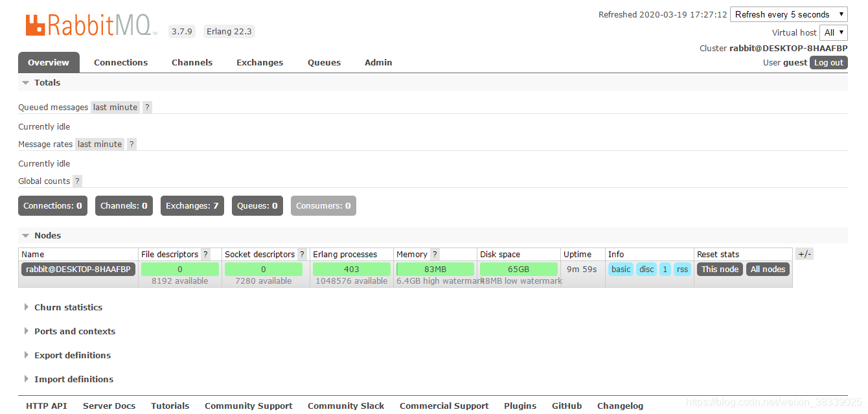868x414 pixels.
Task: Click the Erlang 22.3 version label
Action: (x=229, y=31)
